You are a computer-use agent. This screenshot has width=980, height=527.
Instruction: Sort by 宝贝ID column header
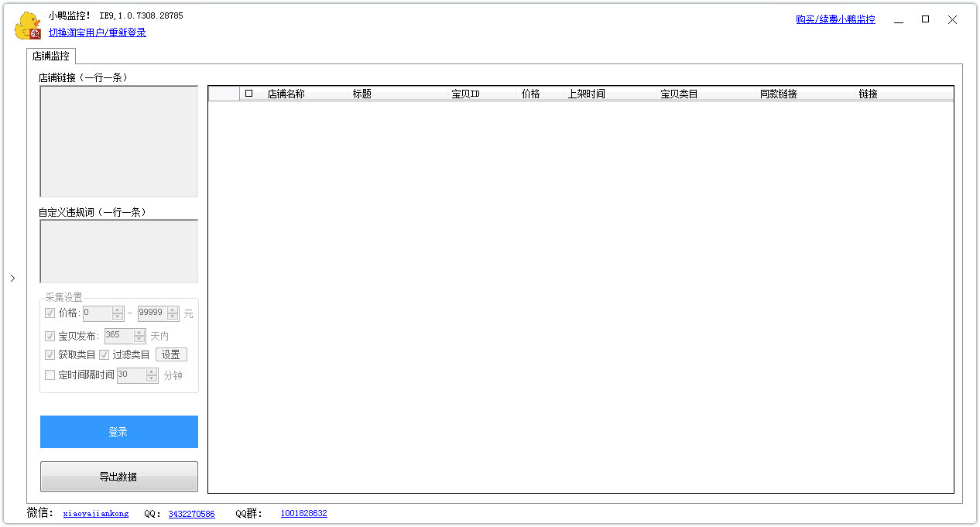[x=482, y=94]
